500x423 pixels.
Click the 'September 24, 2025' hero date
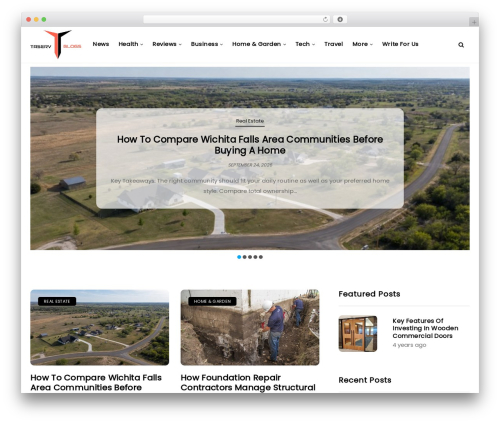(x=250, y=165)
